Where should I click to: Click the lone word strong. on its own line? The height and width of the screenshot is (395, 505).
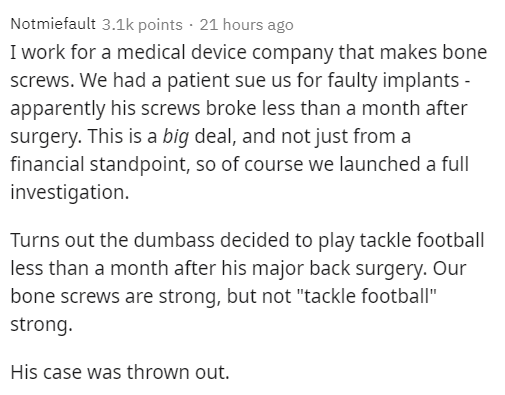tap(41, 325)
